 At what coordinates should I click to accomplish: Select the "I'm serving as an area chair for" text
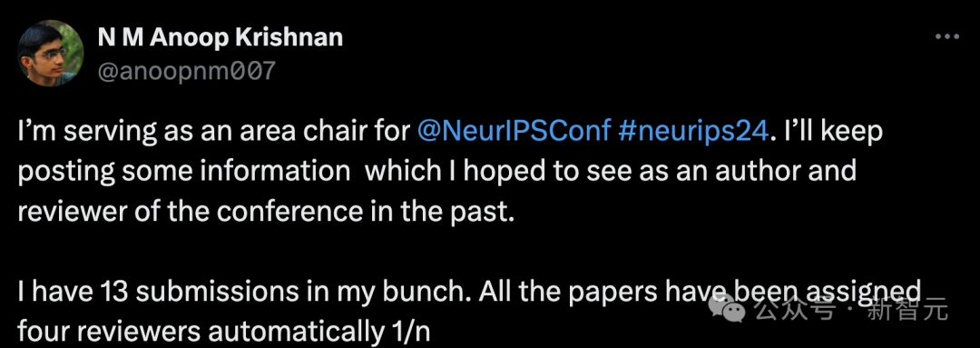coord(213,133)
